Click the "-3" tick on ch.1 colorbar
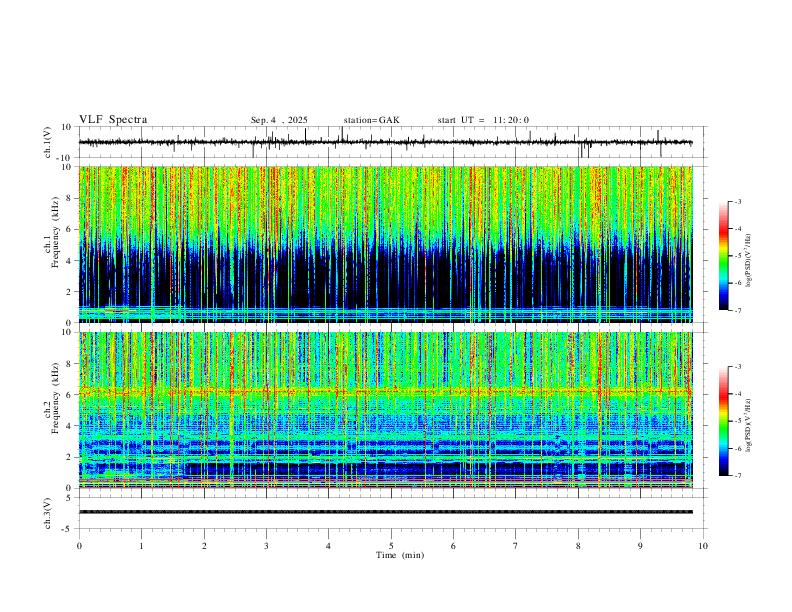This screenshot has width=792, height=612. pos(737,201)
